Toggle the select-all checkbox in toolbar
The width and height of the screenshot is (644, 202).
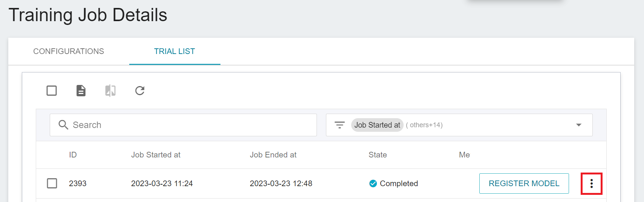tap(52, 91)
